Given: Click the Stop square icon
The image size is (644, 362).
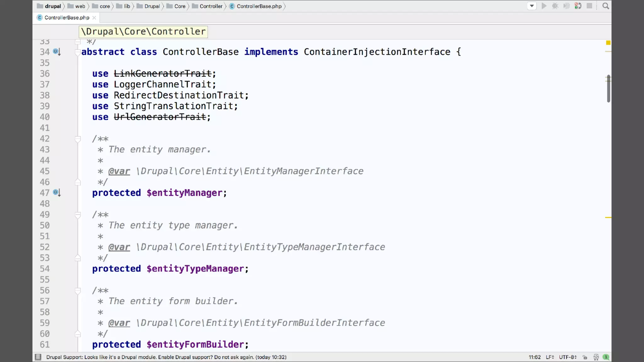Looking at the screenshot, I should pos(589,6).
